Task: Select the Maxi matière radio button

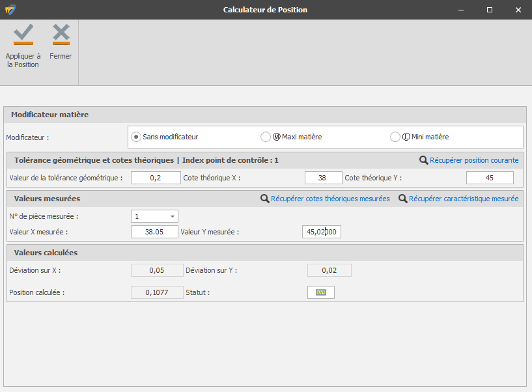Action: [x=266, y=137]
